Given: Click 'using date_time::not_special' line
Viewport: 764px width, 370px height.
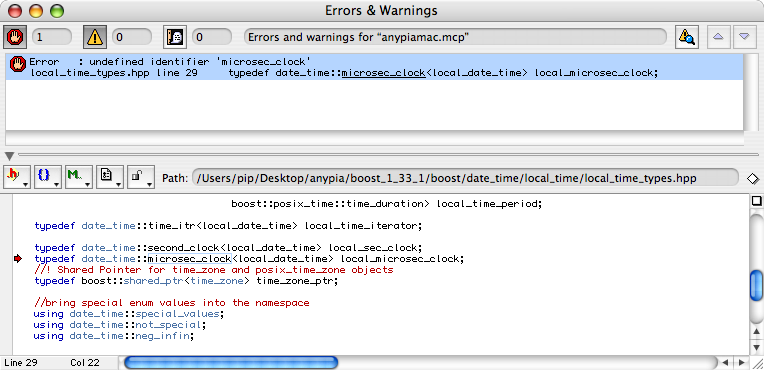Looking at the screenshot, I should tap(120, 325).
